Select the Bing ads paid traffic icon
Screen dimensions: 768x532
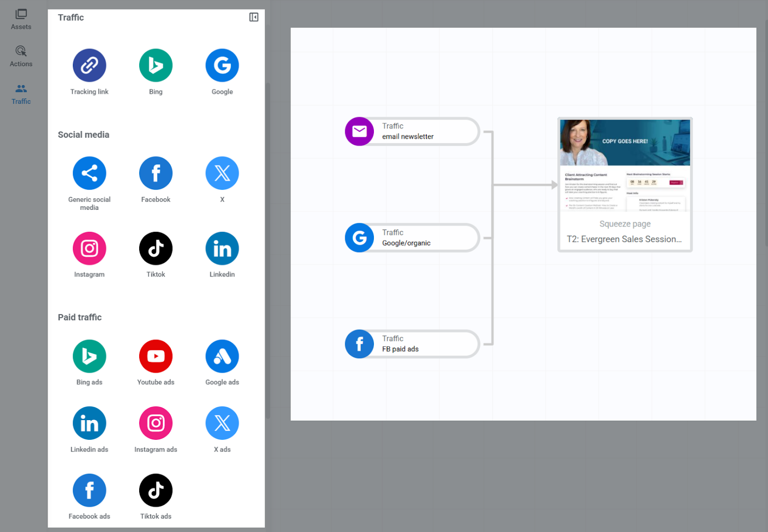pyautogui.click(x=89, y=356)
